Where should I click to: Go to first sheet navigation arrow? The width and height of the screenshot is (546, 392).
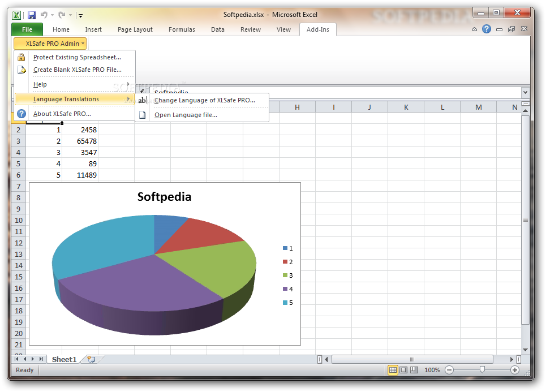(x=16, y=359)
